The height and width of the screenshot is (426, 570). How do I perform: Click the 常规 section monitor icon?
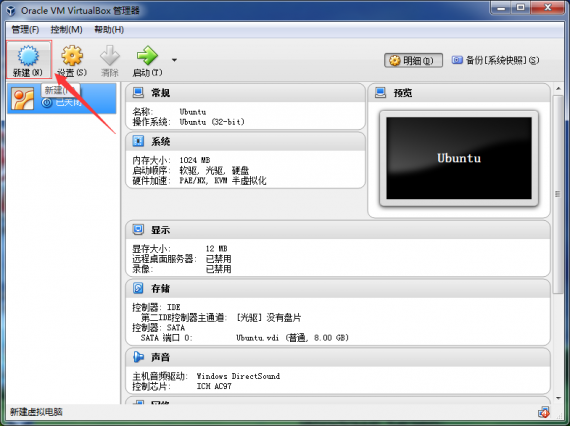click(x=138, y=93)
